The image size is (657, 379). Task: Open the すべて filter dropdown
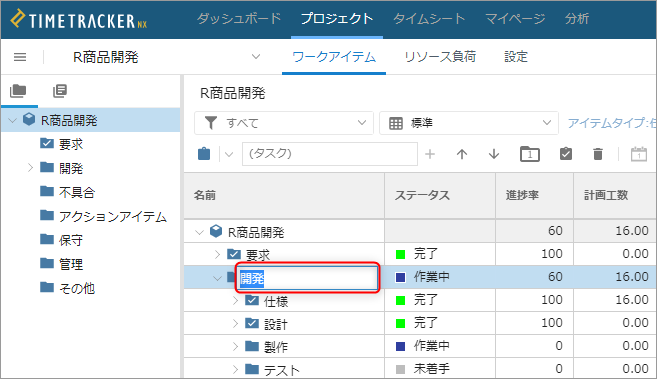click(x=284, y=123)
